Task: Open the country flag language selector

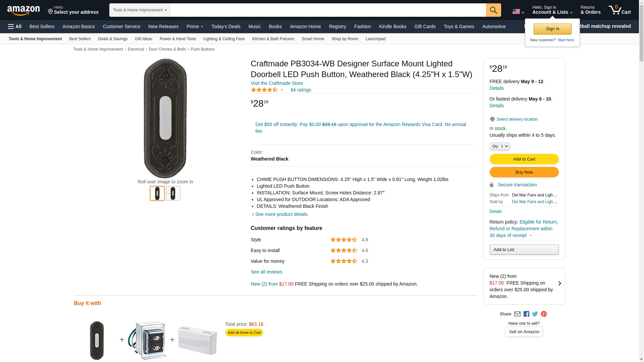Action: [x=518, y=11]
